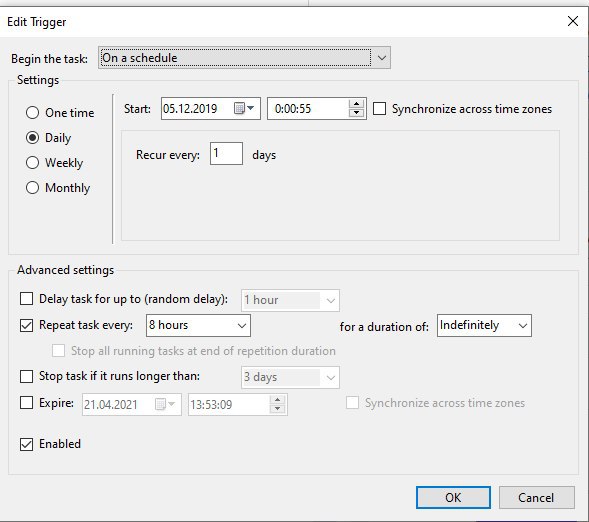Toggle Expire's Synchronize across time zones checkbox

click(352, 403)
